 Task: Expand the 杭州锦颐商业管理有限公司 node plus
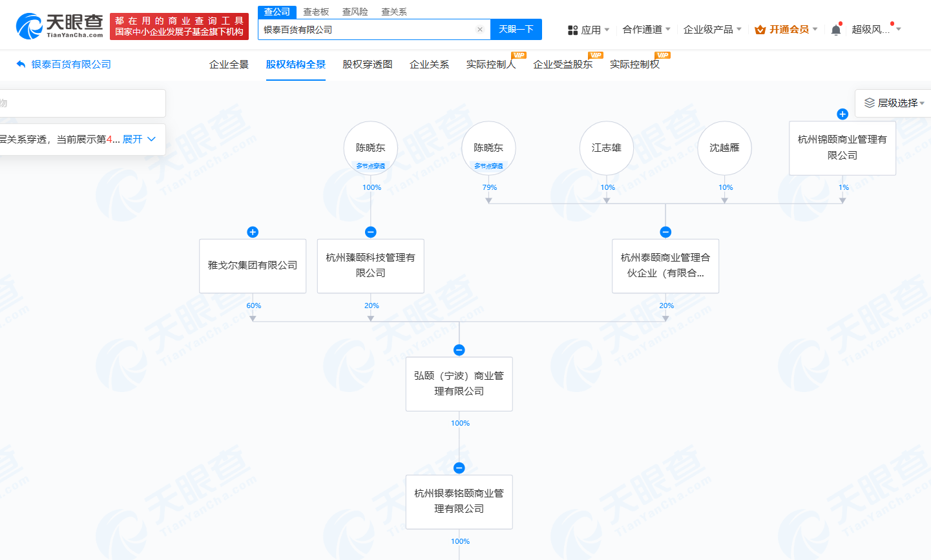[842, 114]
